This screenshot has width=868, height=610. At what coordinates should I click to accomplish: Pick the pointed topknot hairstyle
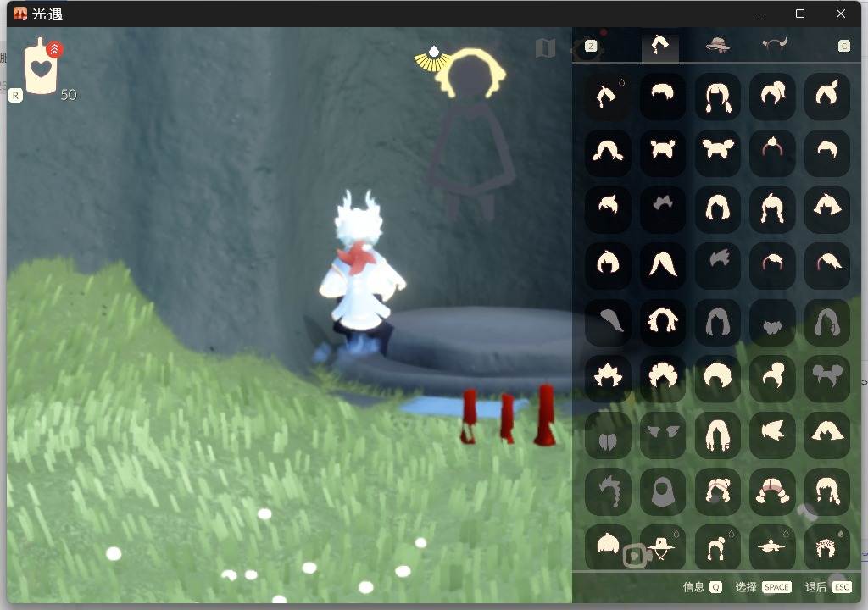pos(827,97)
